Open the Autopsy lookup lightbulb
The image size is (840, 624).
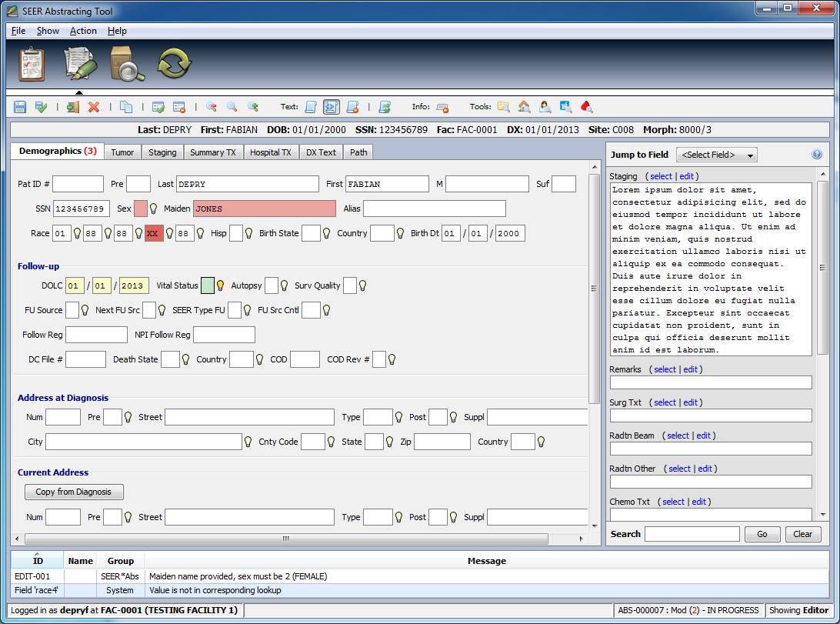pyautogui.click(x=284, y=286)
